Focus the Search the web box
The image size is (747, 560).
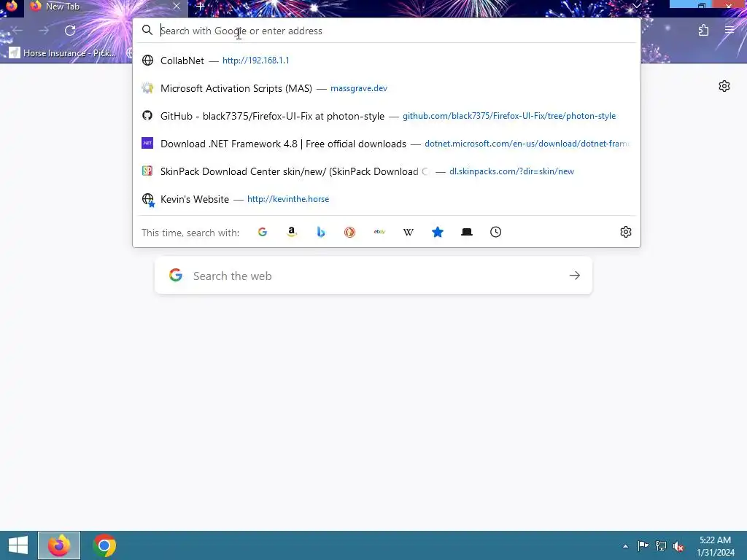pos(373,275)
